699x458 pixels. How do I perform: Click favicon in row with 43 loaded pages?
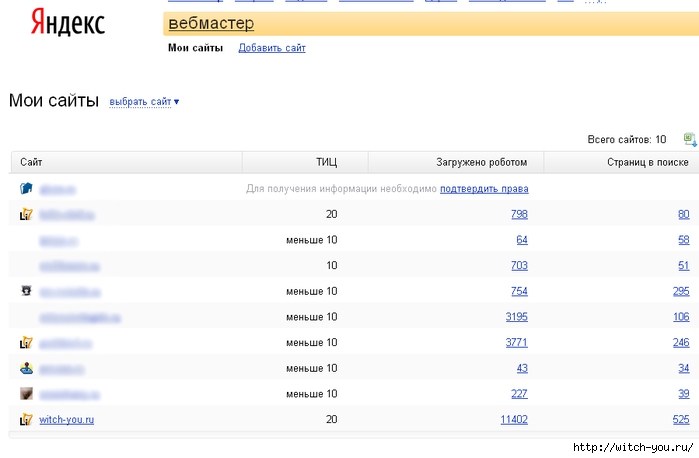tap(27, 368)
